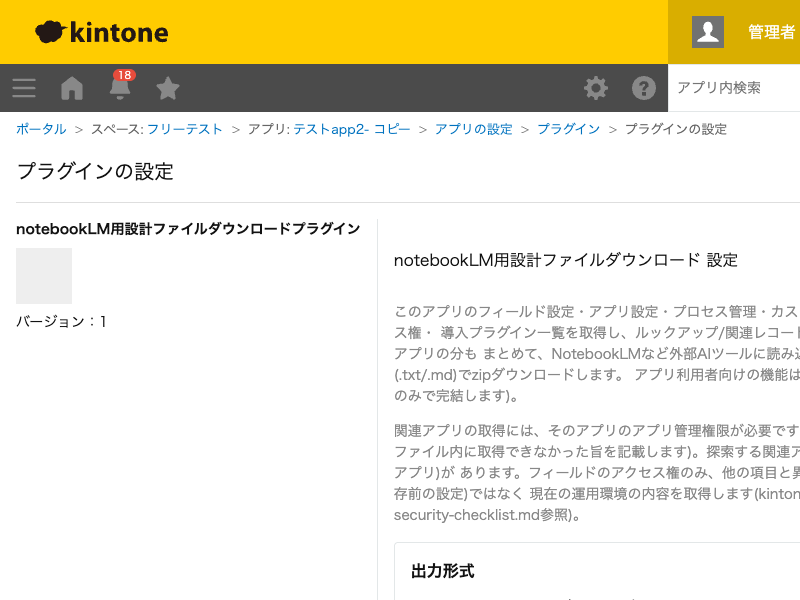Click the user avatar icon

708,32
